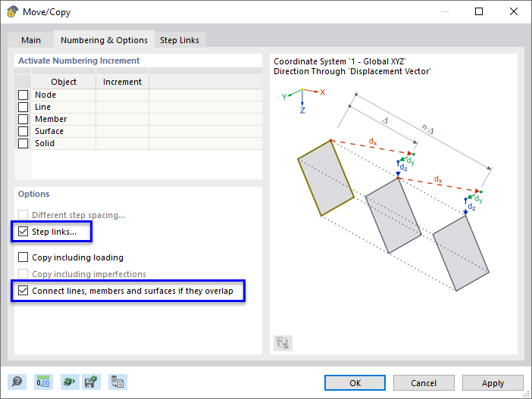
Task: Uncheck the Step links option
Action: pos(23,232)
